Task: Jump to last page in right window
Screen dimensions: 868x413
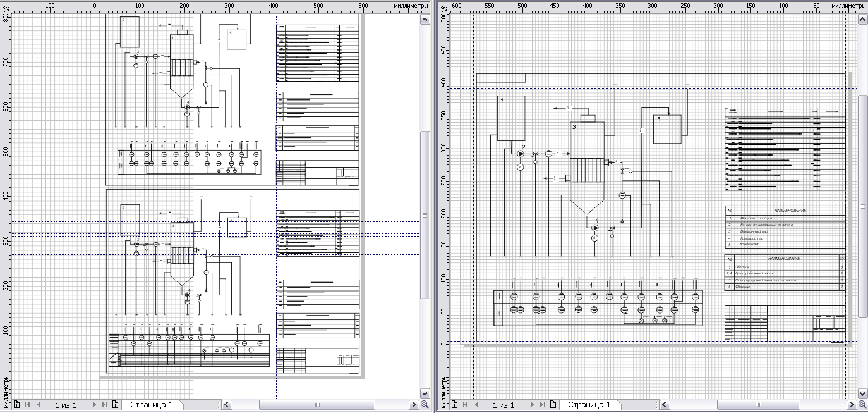Action: tap(542, 405)
